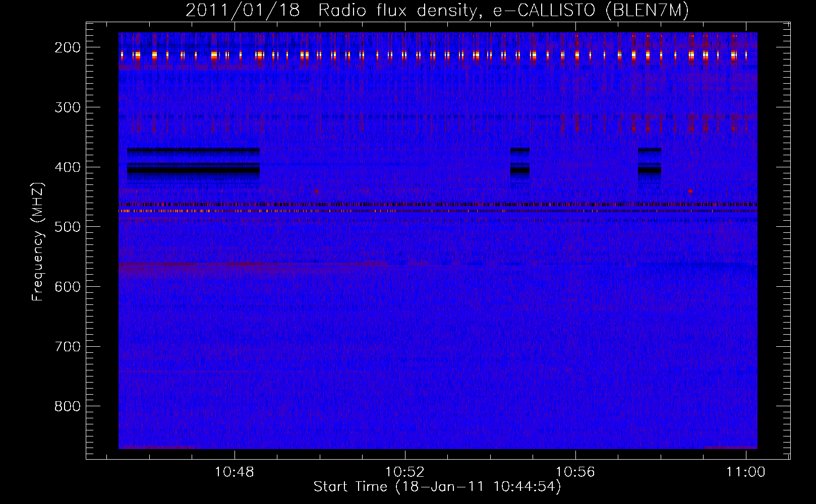Click the '400' frequency tick label
816x504 pixels.
coord(68,167)
